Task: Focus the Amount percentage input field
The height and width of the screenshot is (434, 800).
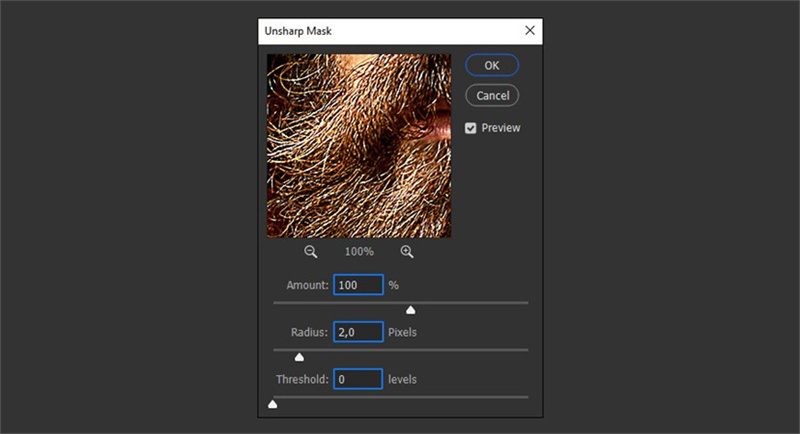Action: tap(358, 285)
